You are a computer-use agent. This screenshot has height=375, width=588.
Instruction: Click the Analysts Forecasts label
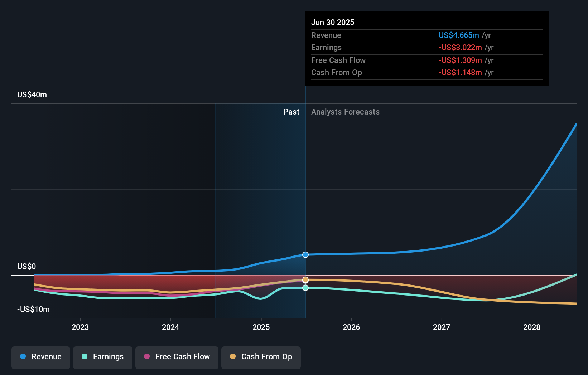[x=345, y=112]
